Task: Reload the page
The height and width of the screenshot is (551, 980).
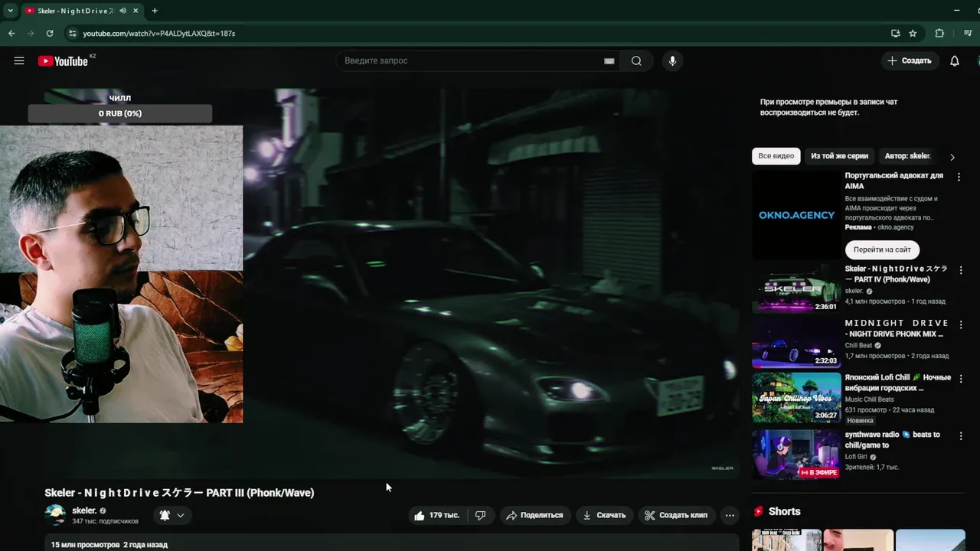Action: point(50,34)
